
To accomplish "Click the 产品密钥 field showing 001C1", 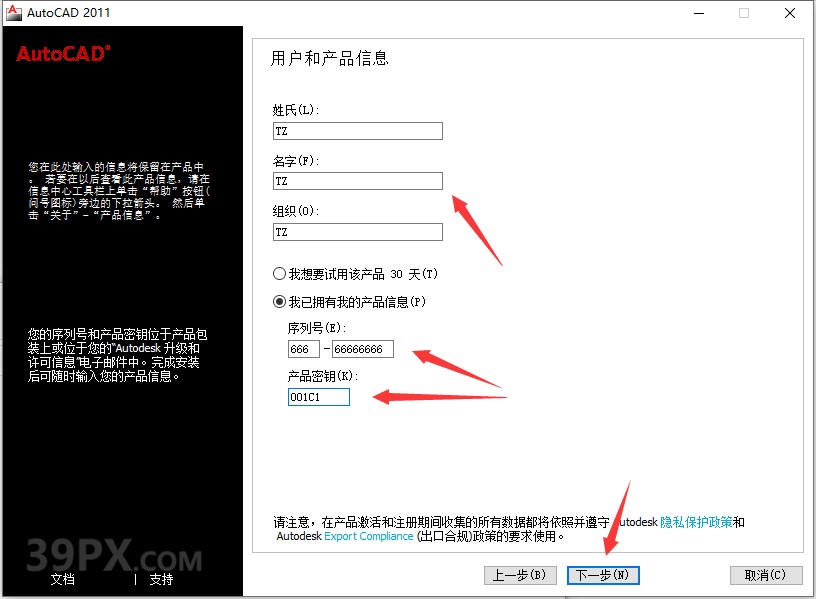I will click(x=318, y=396).
